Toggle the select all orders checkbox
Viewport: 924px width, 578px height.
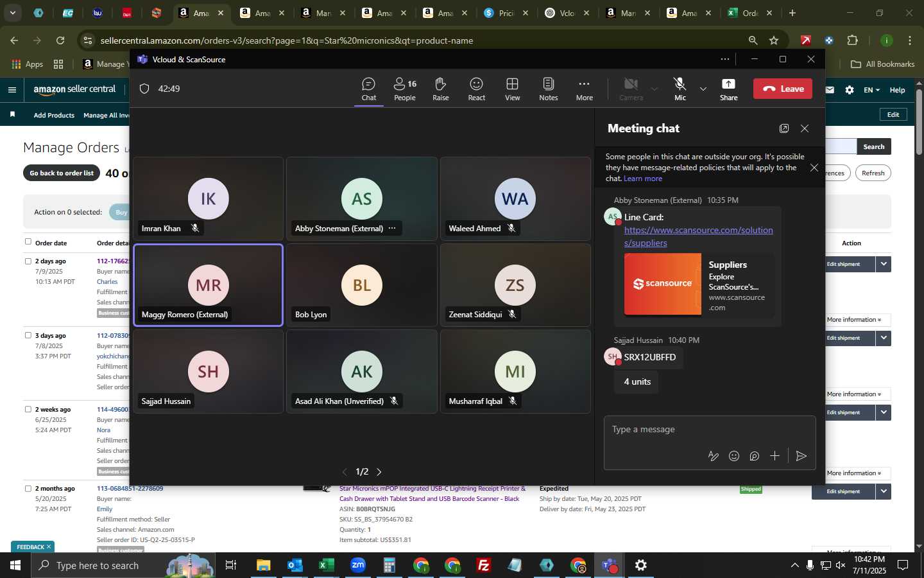28,242
